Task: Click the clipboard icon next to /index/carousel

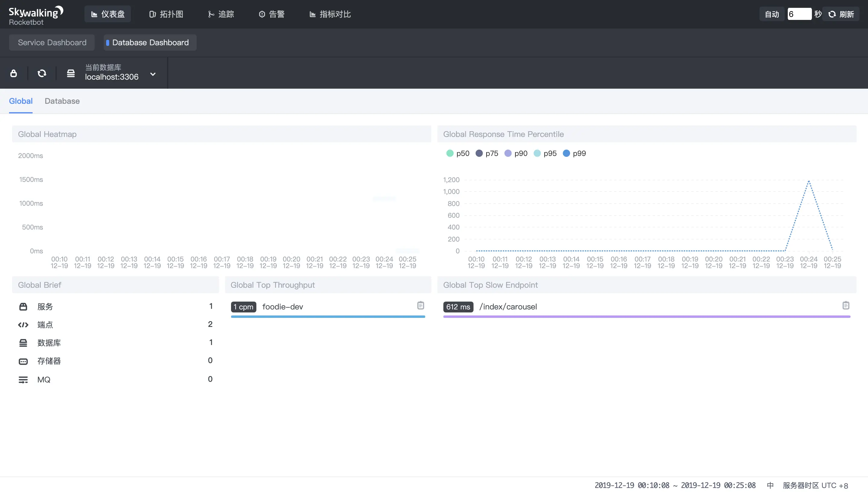Action: tap(846, 305)
